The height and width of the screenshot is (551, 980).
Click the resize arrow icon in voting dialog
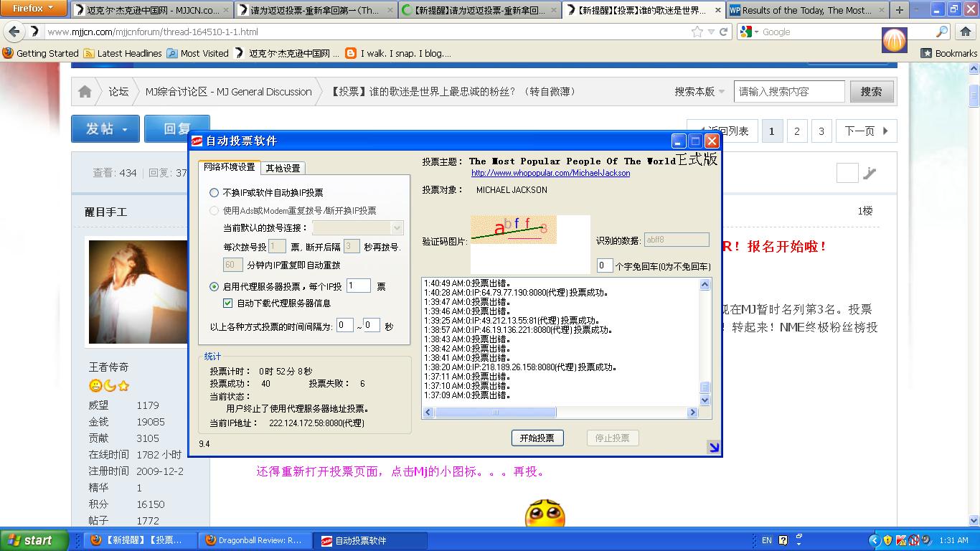[x=713, y=448]
